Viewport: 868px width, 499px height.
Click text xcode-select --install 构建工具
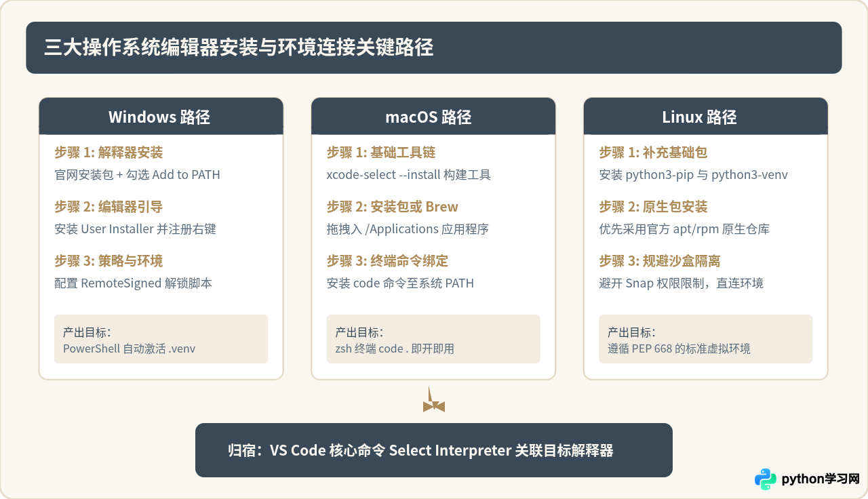[408, 175]
